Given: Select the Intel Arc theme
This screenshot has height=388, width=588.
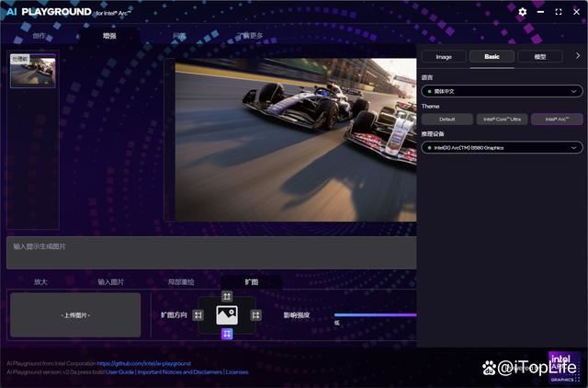Looking at the screenshot, I should point(556,120).
